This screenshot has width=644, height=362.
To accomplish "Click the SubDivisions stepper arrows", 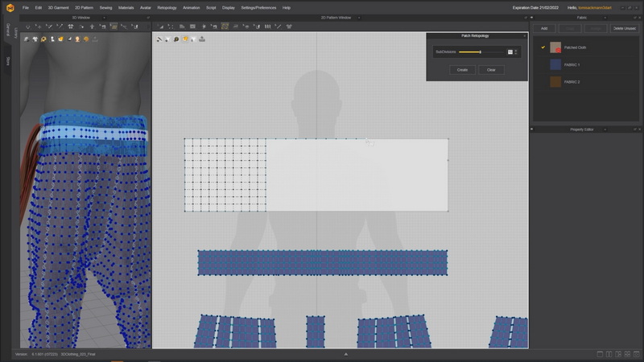I will pos(516,52).
